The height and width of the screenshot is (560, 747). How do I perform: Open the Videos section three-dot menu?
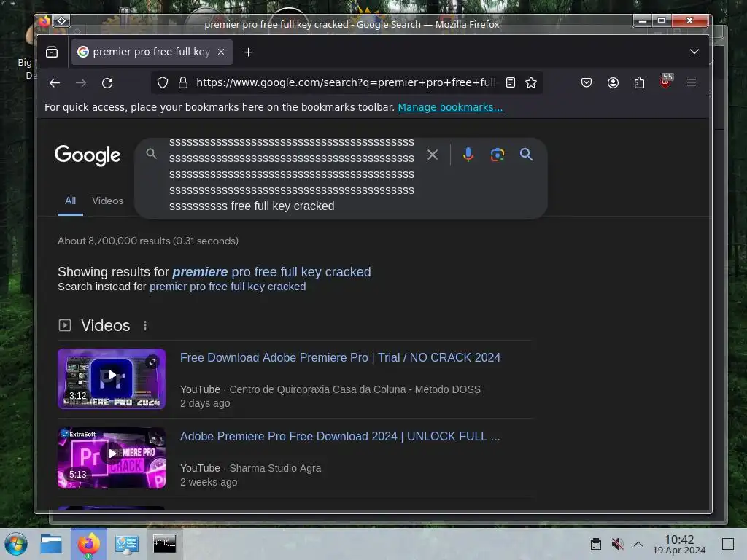point(145,325)
